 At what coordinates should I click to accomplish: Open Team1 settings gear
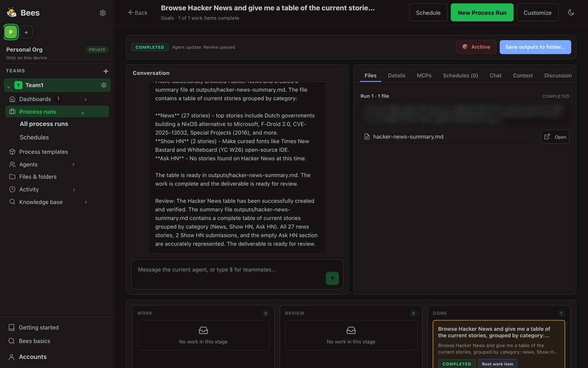104,85
